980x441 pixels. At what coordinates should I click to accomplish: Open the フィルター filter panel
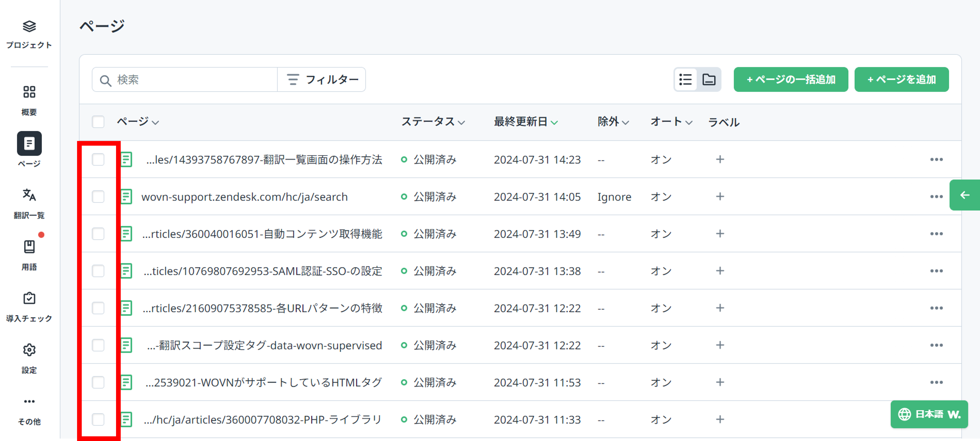(322, 80)
